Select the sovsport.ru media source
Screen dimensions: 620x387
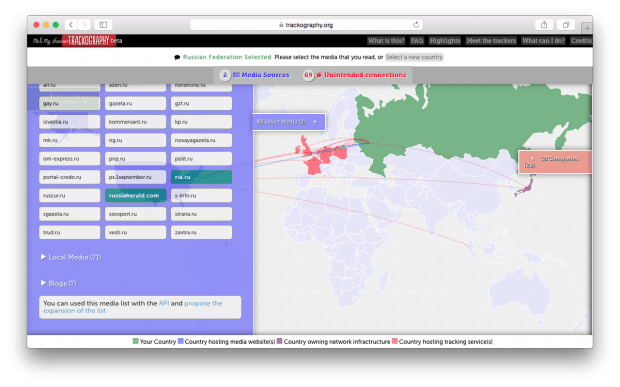pyautogui.click(x=135, y=214)
